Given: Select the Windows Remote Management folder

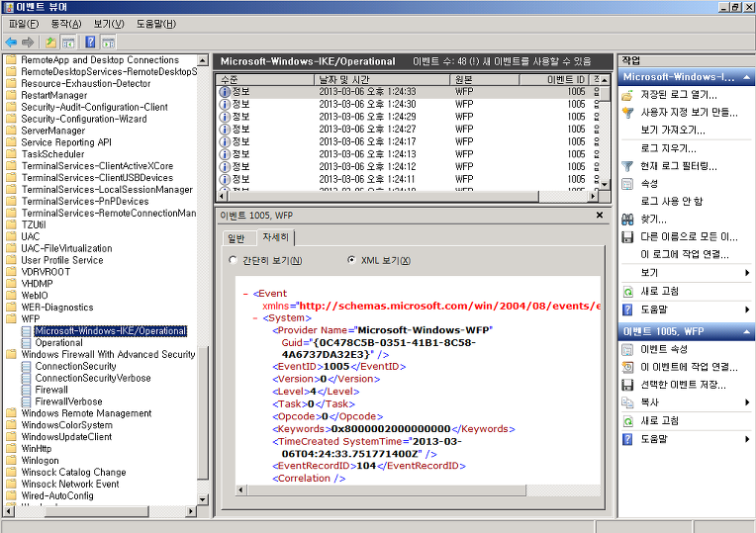Looking at the screenshot, I should (86, 413).
